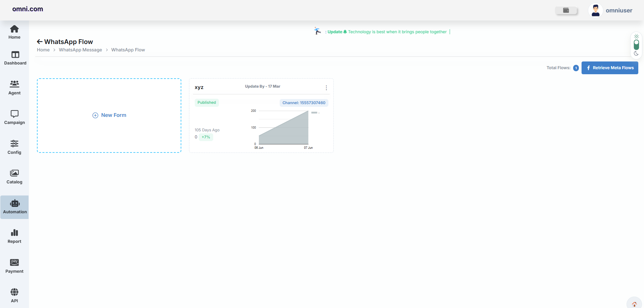Screen dimensions: 644x308
Task: Click the running figure update icon
Action: (x=317, y=31)
